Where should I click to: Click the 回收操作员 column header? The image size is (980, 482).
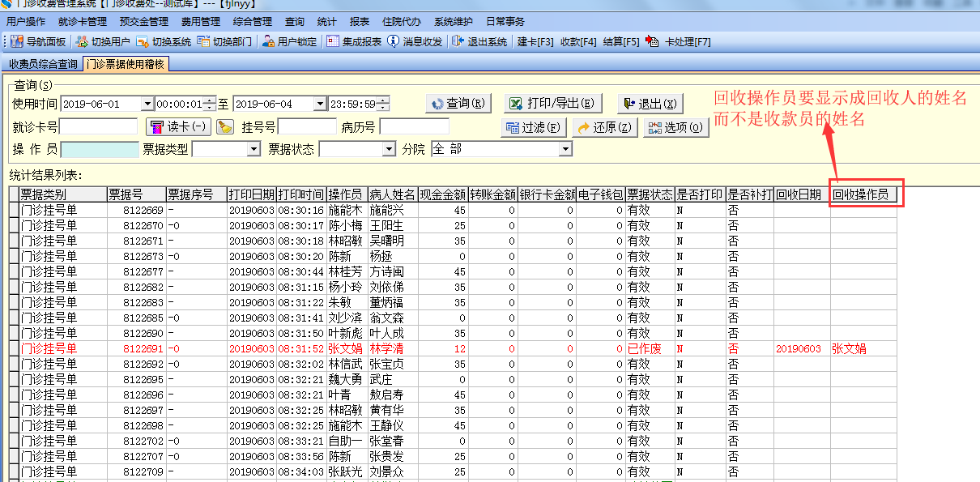863,194
